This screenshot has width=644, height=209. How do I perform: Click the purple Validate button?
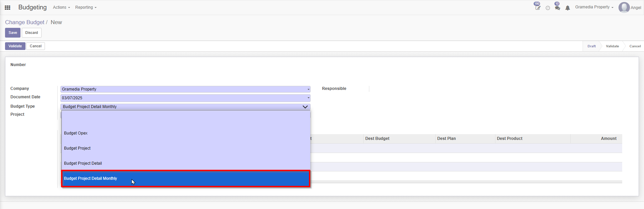click(15, 46)
